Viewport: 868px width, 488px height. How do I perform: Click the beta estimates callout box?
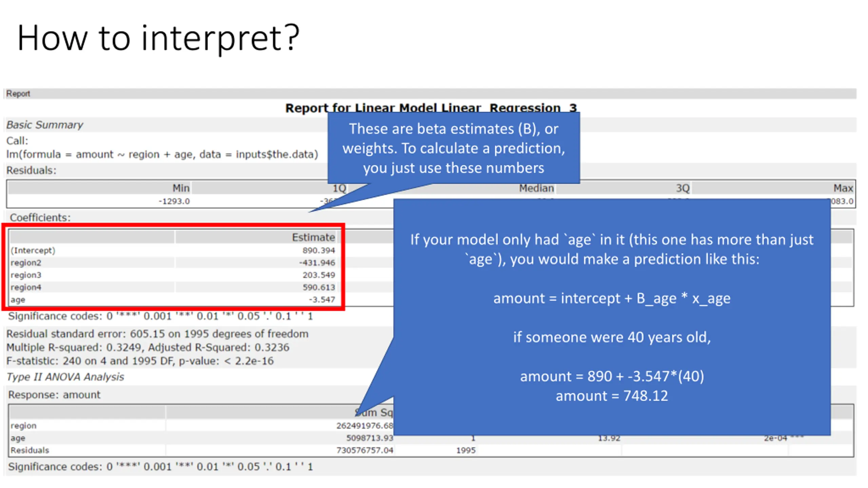coord(453,148)
